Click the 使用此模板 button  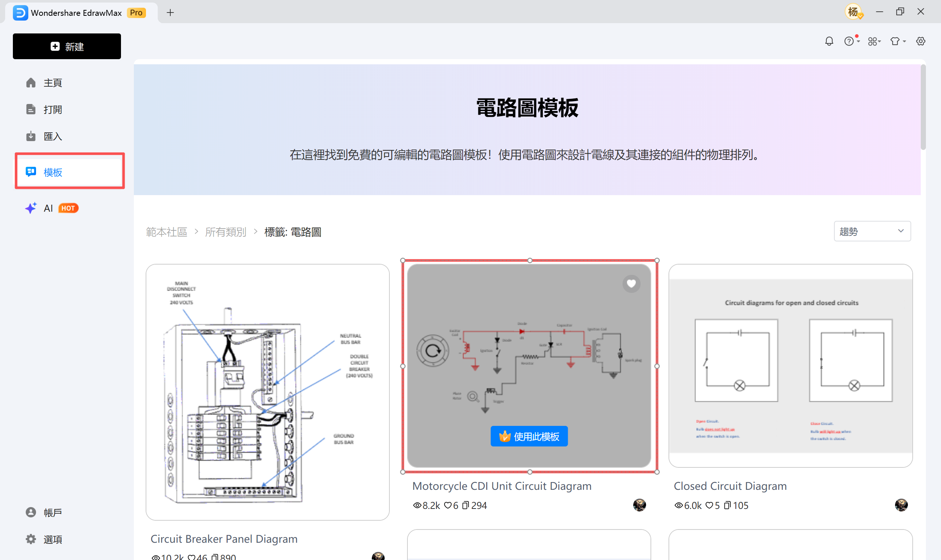[x=529, y=436]
